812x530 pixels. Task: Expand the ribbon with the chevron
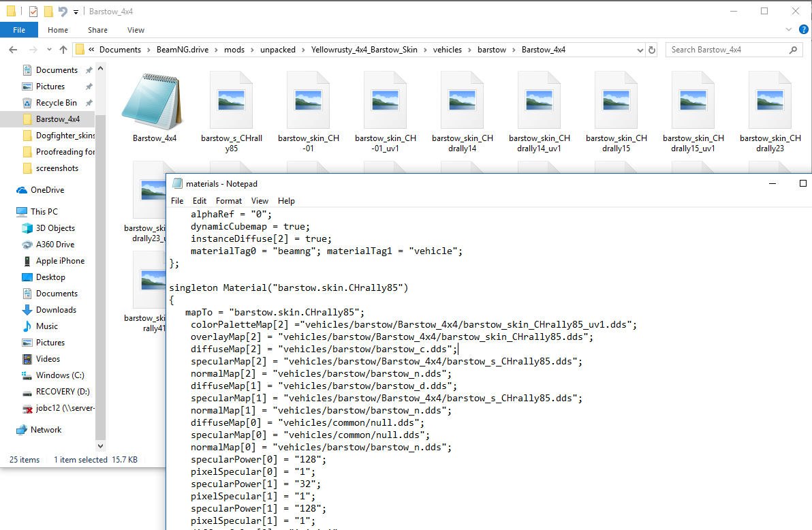coord(789,29)
